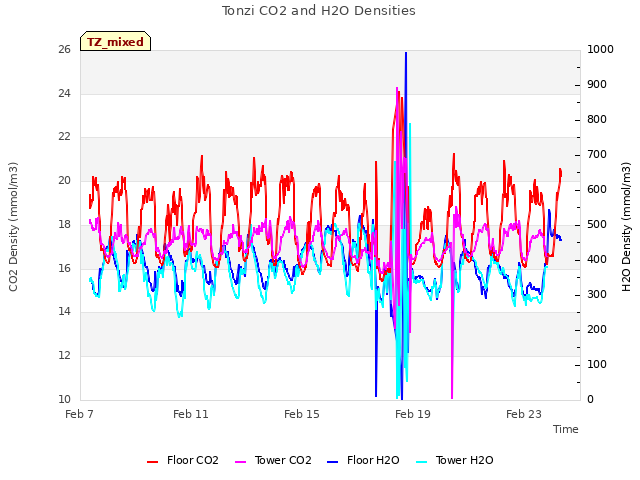Click the 300 value on right axis
This screenshot has width=640, height=480.
point(597,295)
